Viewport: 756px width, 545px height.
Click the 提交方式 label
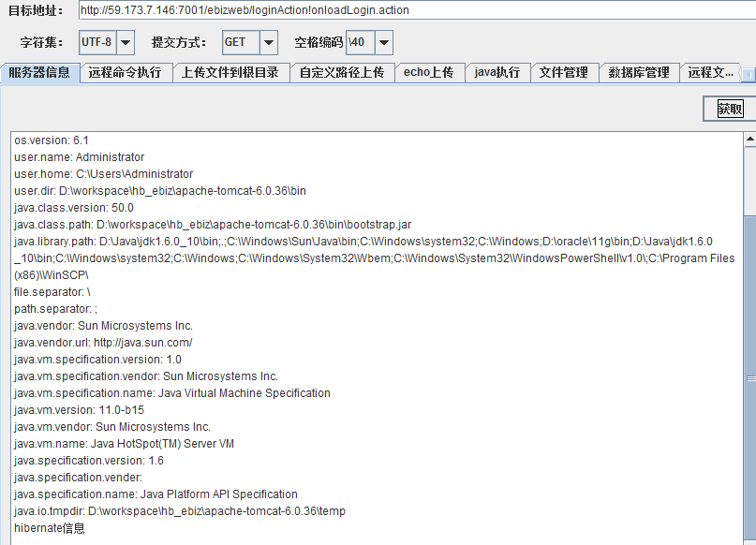tap(179, 42)
